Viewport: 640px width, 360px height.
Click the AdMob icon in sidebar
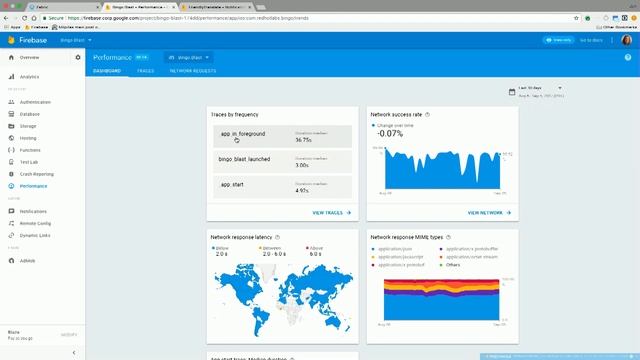click(11, 261)
